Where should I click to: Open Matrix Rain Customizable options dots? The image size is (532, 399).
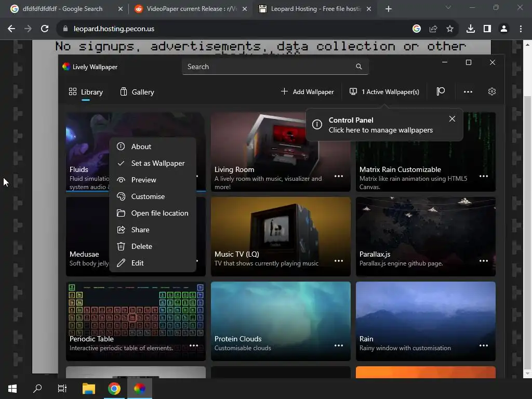(484, 176)
